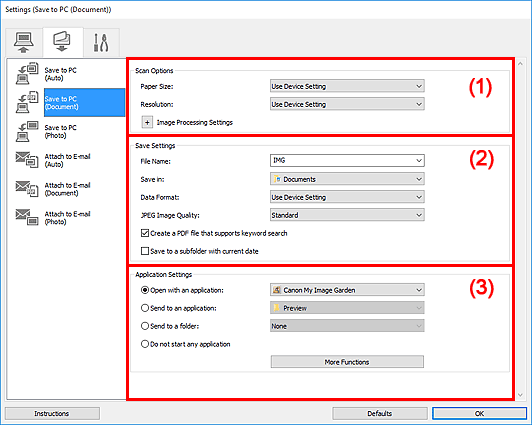Open the Data Format dropdown
The image size is (532, 425).
click(x=347, y=197)
